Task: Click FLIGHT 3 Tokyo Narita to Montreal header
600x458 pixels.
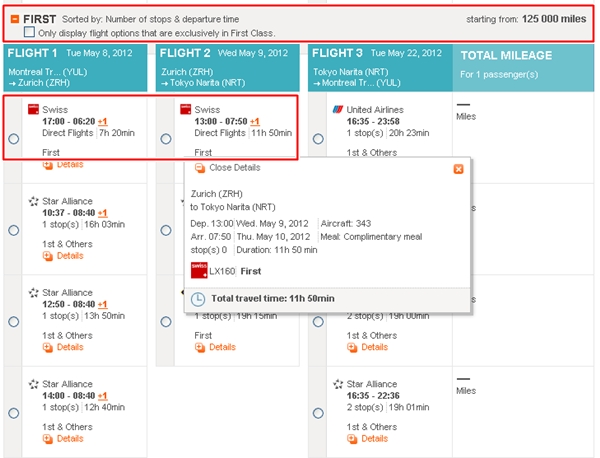Action: (380, 68)
